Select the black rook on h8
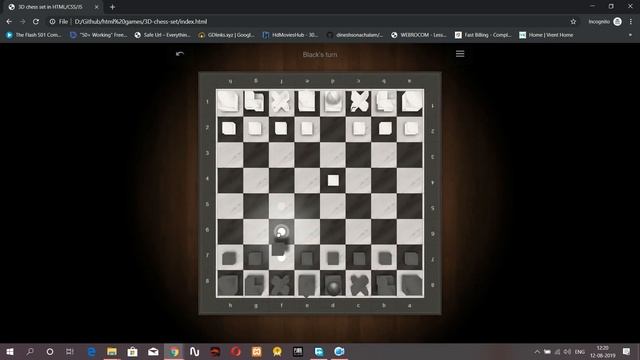This screenshot has width=640, height=360. click(x=229, y=284)
